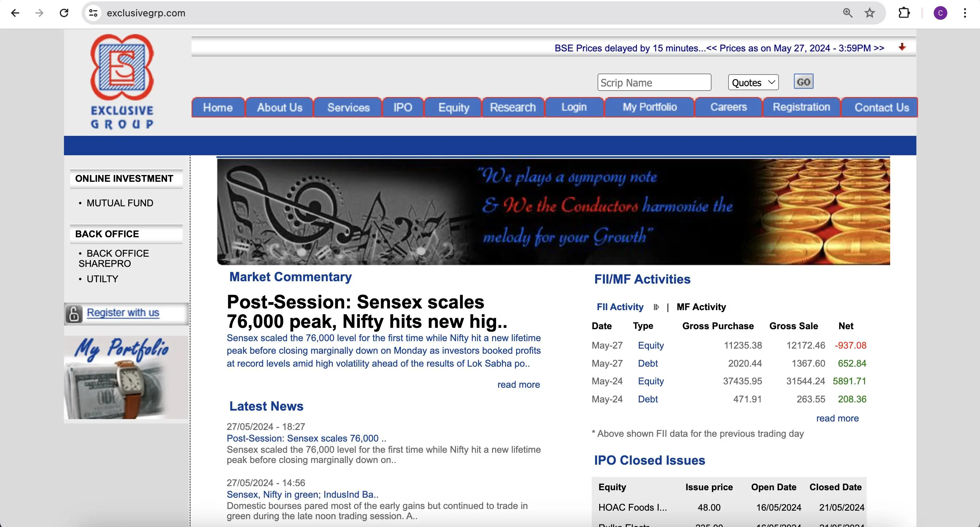
Task: Open Sensex, Nifty in green news link
Action: click(x=303, y=495)
